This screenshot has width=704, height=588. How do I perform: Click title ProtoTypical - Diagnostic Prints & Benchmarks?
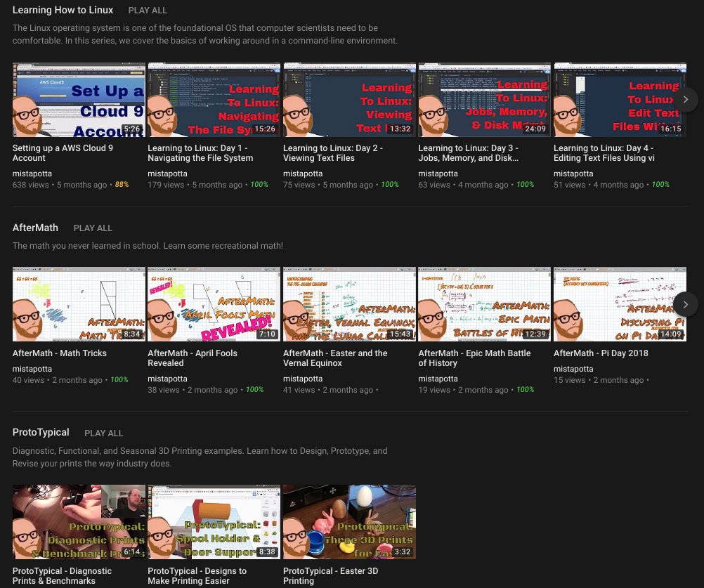tap(62, 576)
